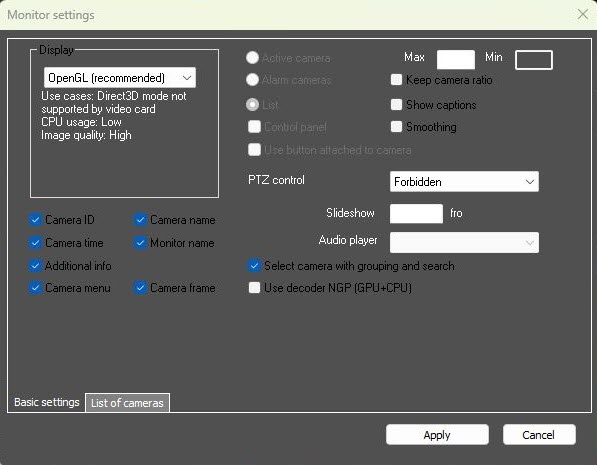Screen dimensions: 597x465
Task: Click the Slideshow input field
Action: pos(416,213)
